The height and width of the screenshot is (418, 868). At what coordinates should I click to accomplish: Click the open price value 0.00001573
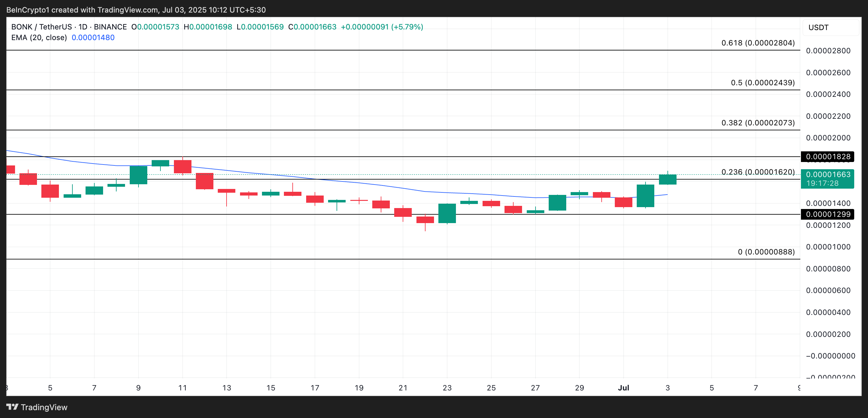(x=156, y=27)
